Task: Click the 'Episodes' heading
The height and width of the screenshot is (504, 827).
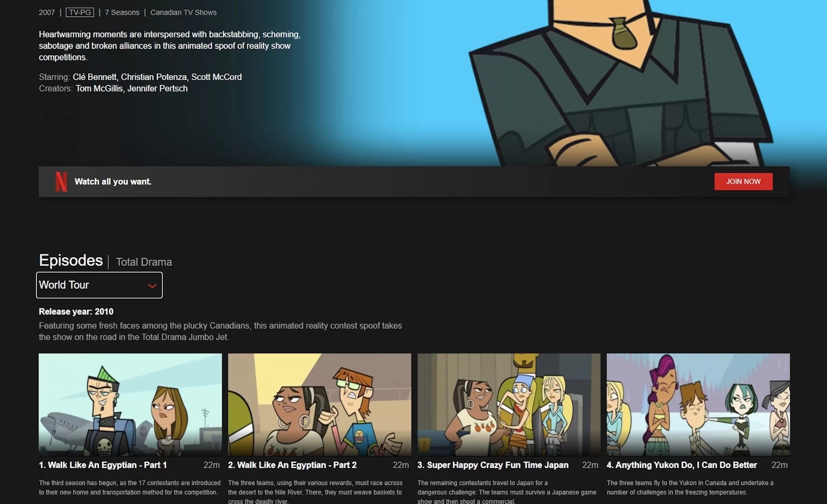Action: (x=71, y=260)
